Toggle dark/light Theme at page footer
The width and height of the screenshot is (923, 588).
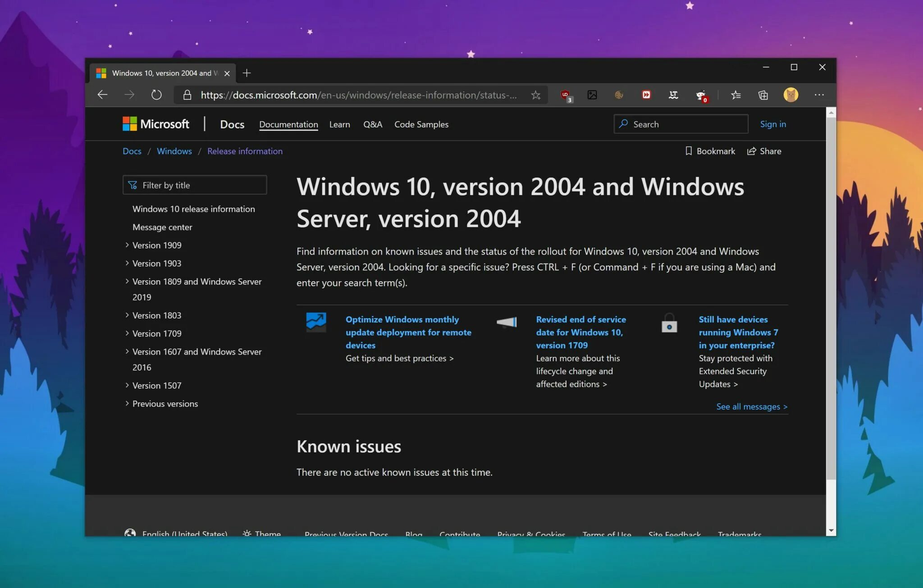[262, 533]
